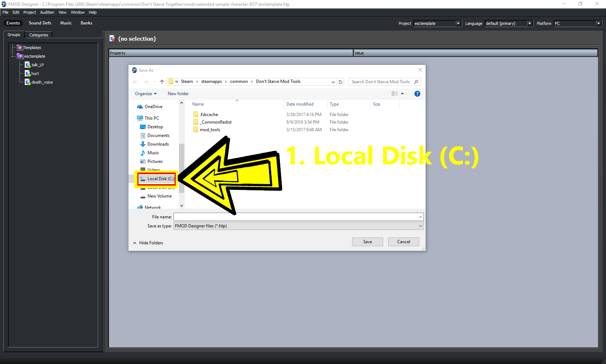Click the Downloads icon in the navigation pane
This screenshot has width=606, height=364.
[143, 144]
